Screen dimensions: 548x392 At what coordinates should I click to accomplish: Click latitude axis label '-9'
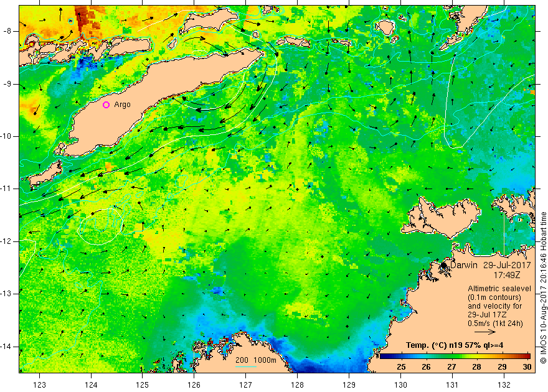coord(7,84)
